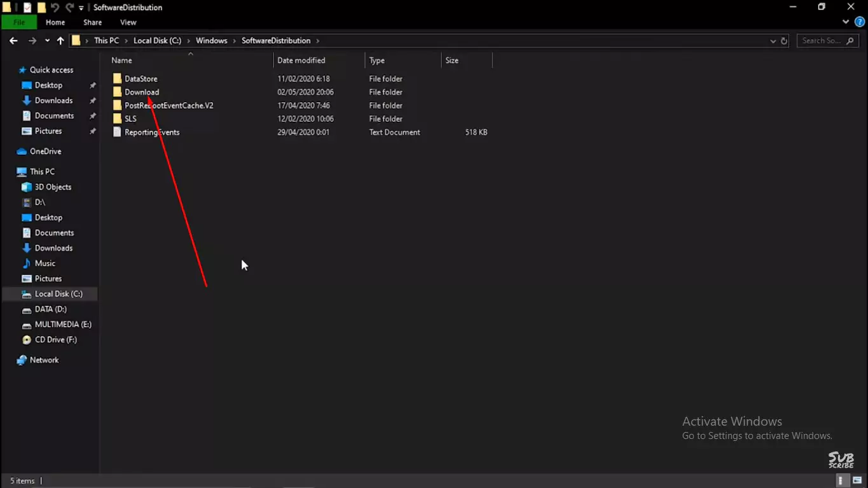Open the D:\ entry under This PC
This screenshot has width=868, height=488.
39,202
